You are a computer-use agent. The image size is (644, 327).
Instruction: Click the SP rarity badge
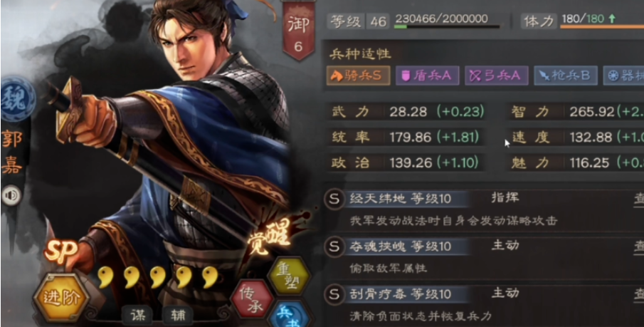point(61,251)
